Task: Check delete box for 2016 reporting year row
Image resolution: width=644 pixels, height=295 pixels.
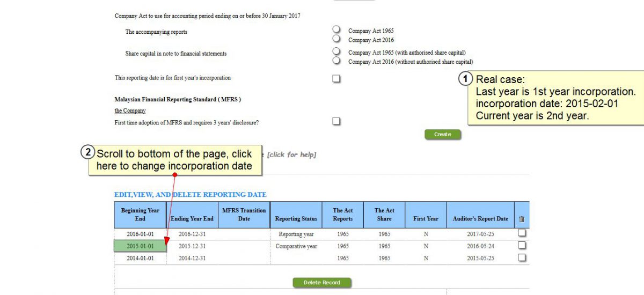Action: pyautogui.click(x=522, y=233)
